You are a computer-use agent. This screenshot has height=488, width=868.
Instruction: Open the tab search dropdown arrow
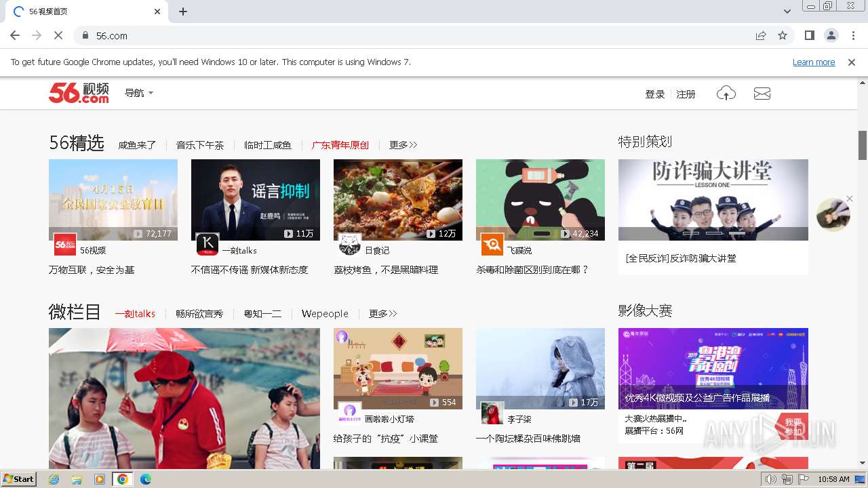pos(787,12)
